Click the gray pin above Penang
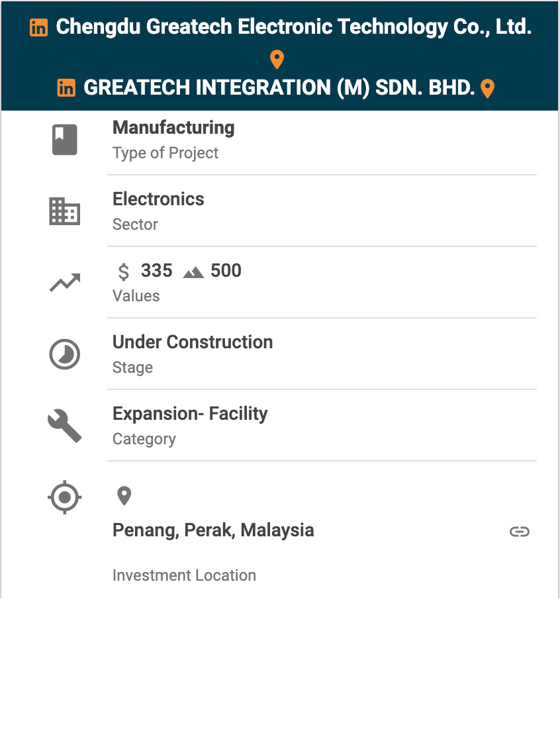Viewport: 560px width, 731px height. click(124, 495)
